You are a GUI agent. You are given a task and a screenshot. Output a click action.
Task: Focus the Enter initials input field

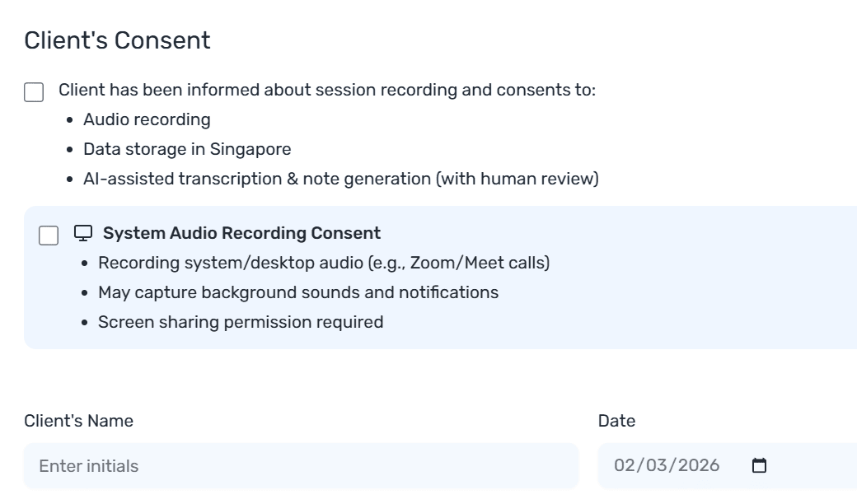[x=301, y=466]
